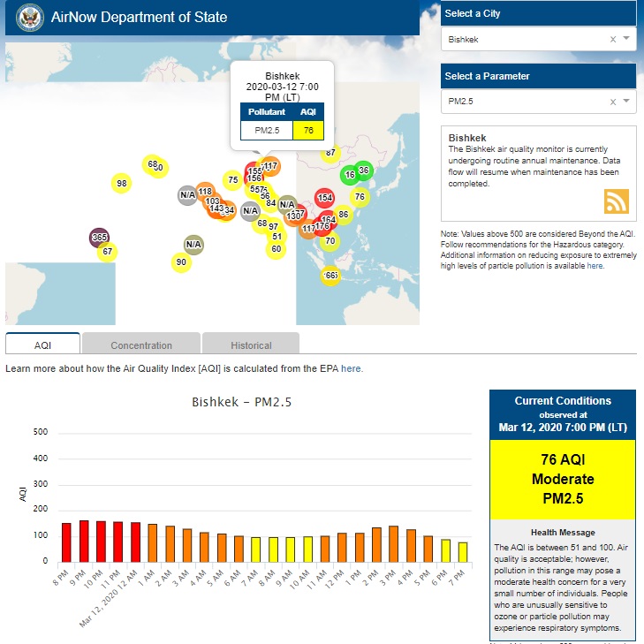Click the yellow 87 AQI map marker
Image resolution: width=644 pixels, height=644 pixels.
(x=330, y=153)
